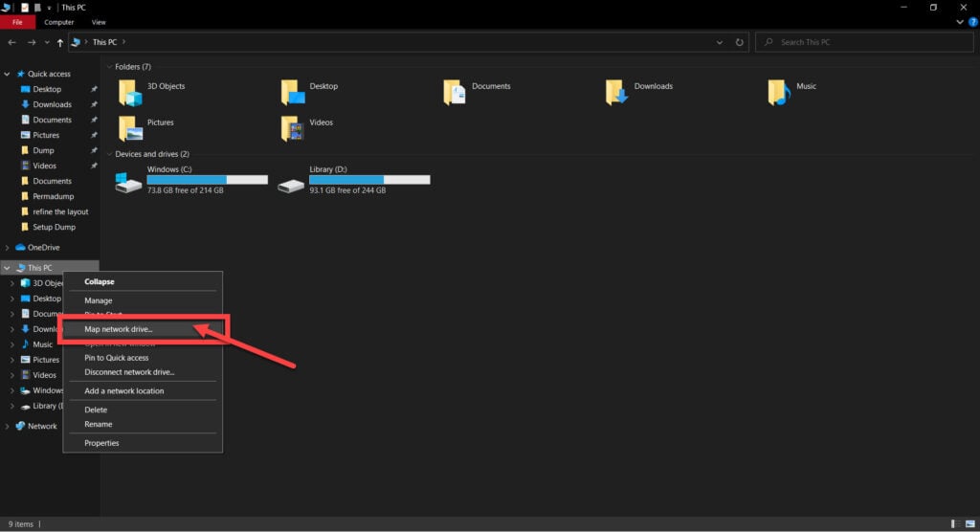Open the Help question mark icon
Screen dimensions: 980x532
point(972,21)
